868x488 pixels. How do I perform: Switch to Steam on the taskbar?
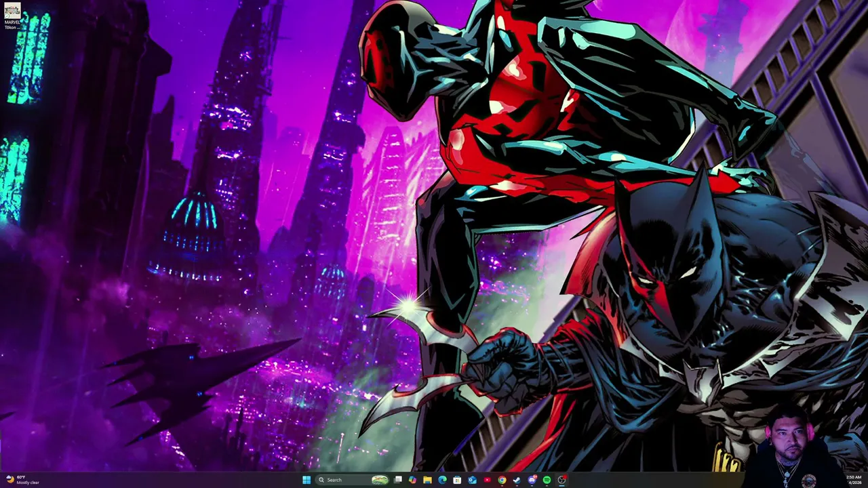point(517,480)
